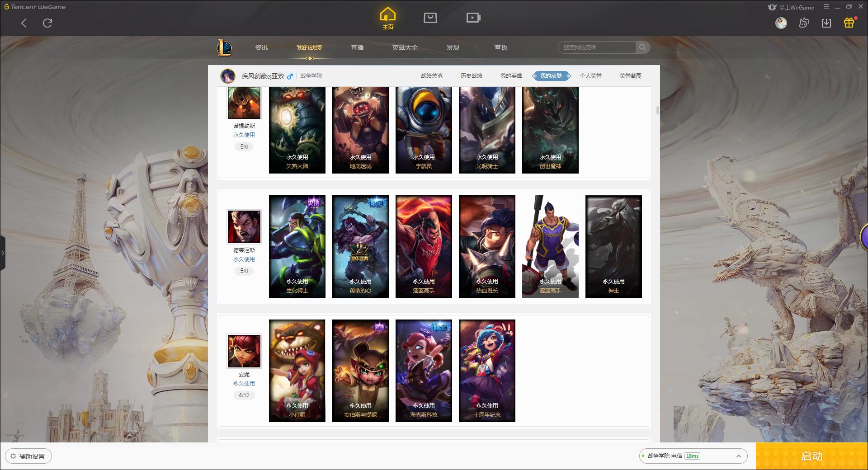Open the 宇航员 skin card
Image resolution: width=868 pixels, height=470 pixels.
pos(424,130)
